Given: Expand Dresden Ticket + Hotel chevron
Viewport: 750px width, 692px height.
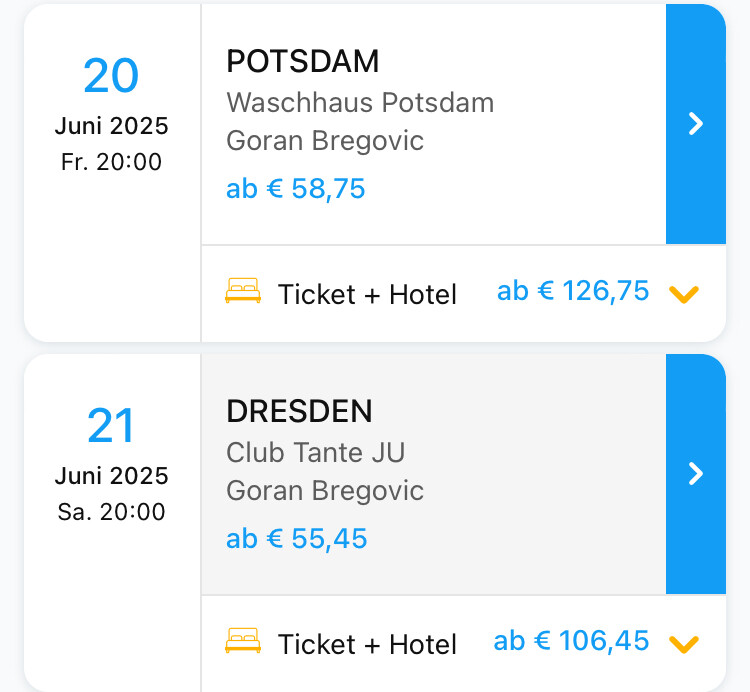Looking at the screenshot, I should tap(684, 645).
